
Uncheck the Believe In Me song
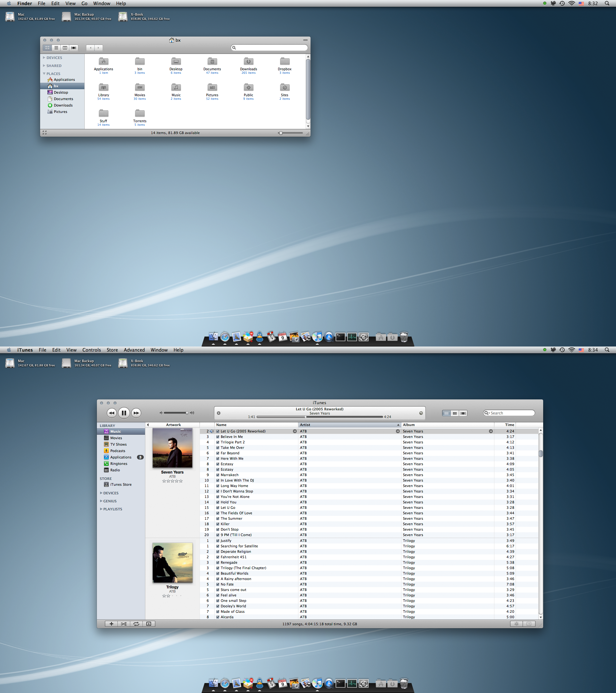[218, 437]
